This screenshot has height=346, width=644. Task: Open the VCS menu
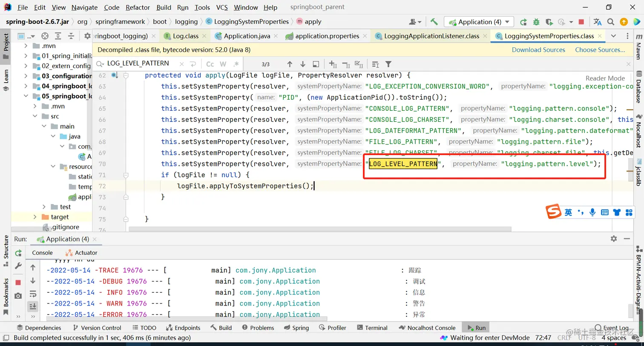click(222, 7)
